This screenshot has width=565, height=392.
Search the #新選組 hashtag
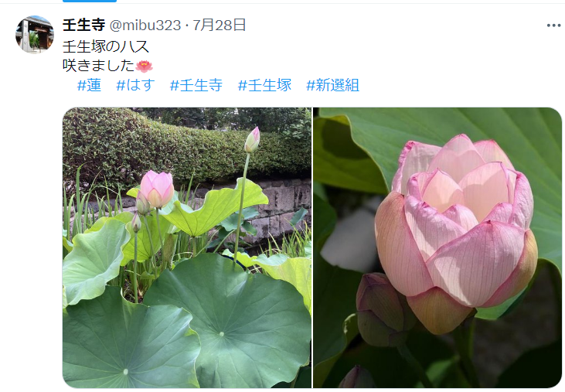coord(332,85)
